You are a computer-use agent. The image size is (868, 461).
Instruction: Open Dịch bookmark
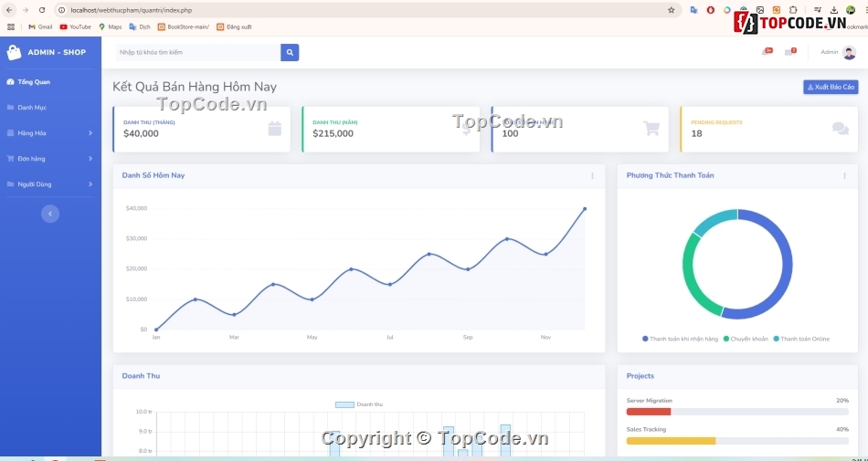tap(140, 26)
